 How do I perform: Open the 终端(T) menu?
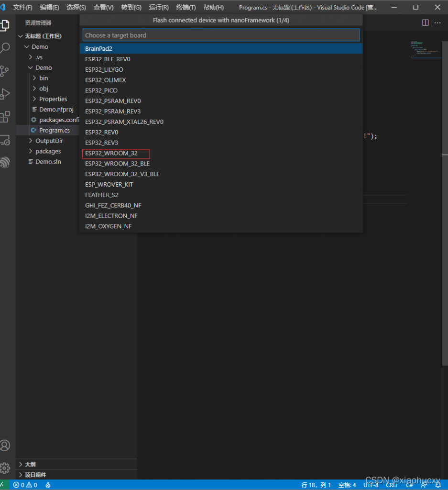(186, 7)
